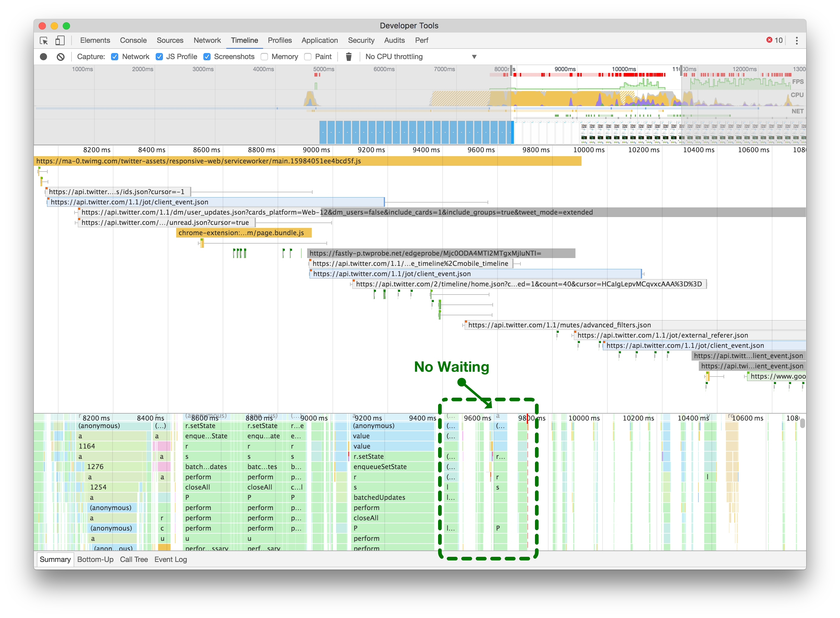Disable the JS Profile checkbox

tap(160, 57)
